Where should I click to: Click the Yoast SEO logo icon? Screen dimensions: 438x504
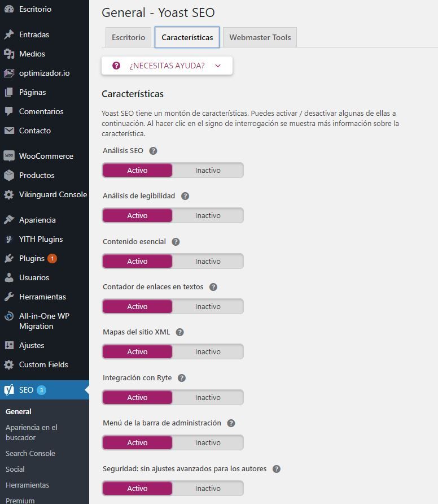(x=9, y=390)
